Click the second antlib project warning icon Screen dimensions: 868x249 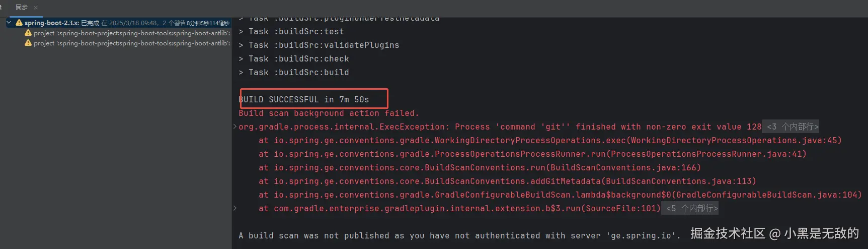click(x=28, y=43)
